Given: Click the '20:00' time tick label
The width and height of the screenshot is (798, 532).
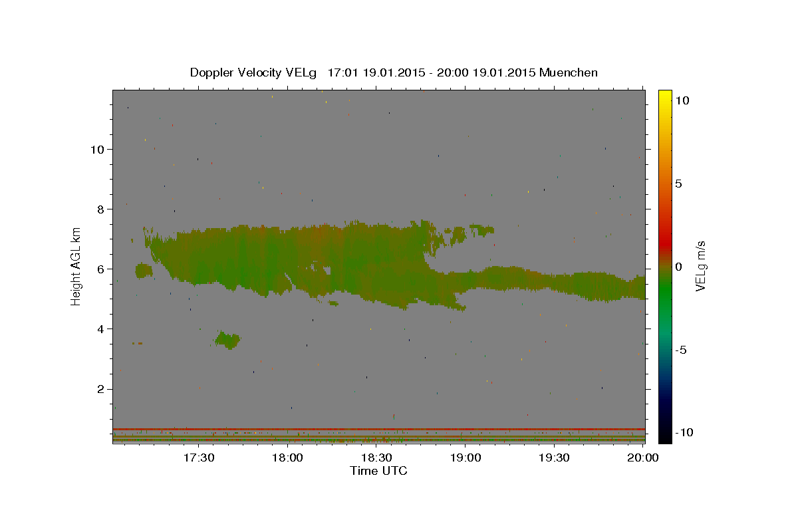Looking at the screenshot, I should (643, 458).
